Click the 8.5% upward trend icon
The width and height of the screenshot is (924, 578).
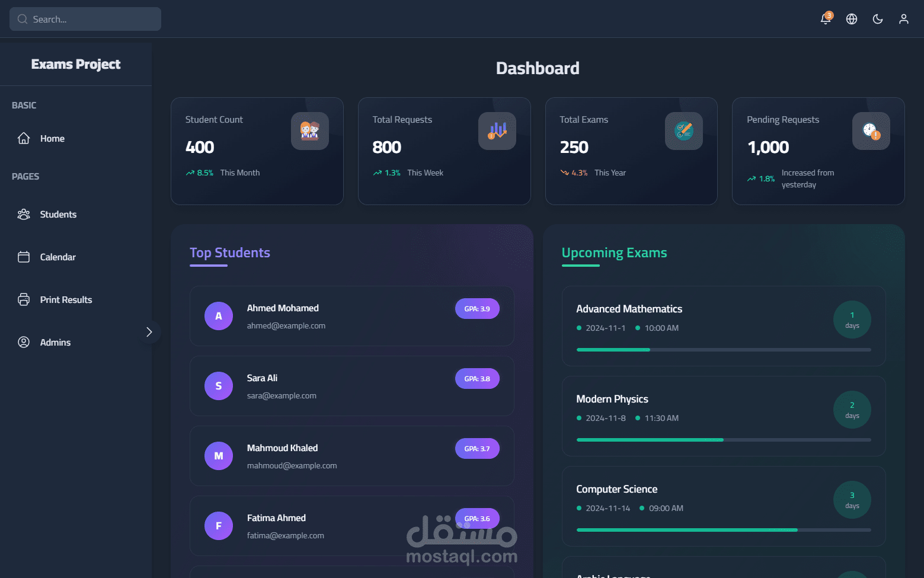[x=190, y=173]
